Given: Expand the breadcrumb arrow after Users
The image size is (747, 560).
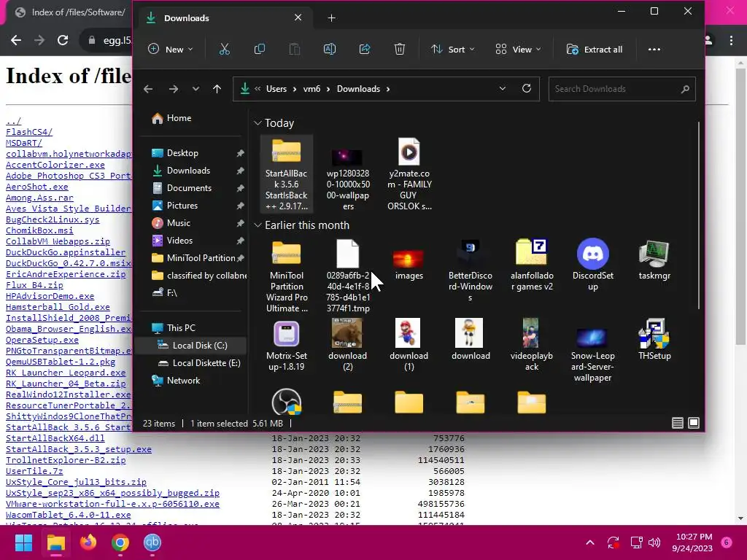Looking at the screenshot, I should point(295,89).
